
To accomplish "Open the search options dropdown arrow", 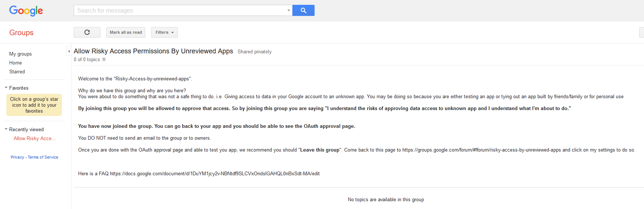I will point(289,10).
